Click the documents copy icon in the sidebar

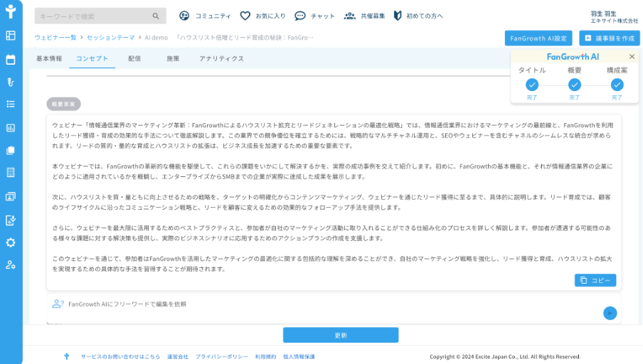[x=11, y=151]
